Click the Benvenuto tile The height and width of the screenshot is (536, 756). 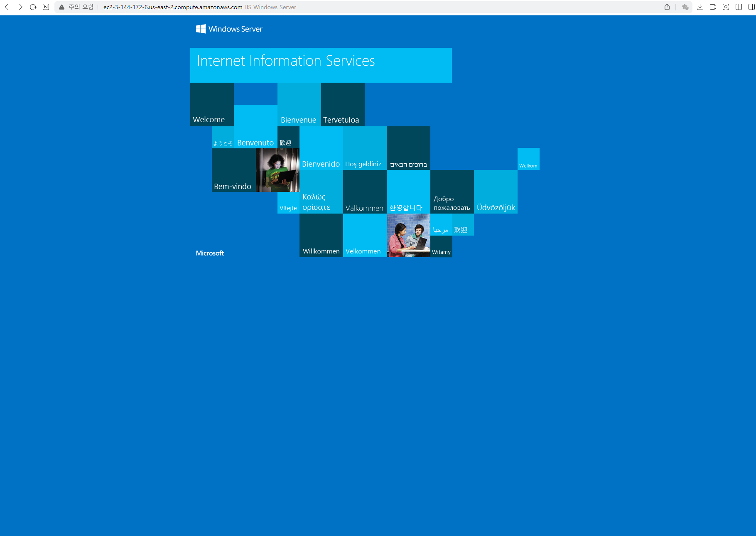(x=255, y=126)
